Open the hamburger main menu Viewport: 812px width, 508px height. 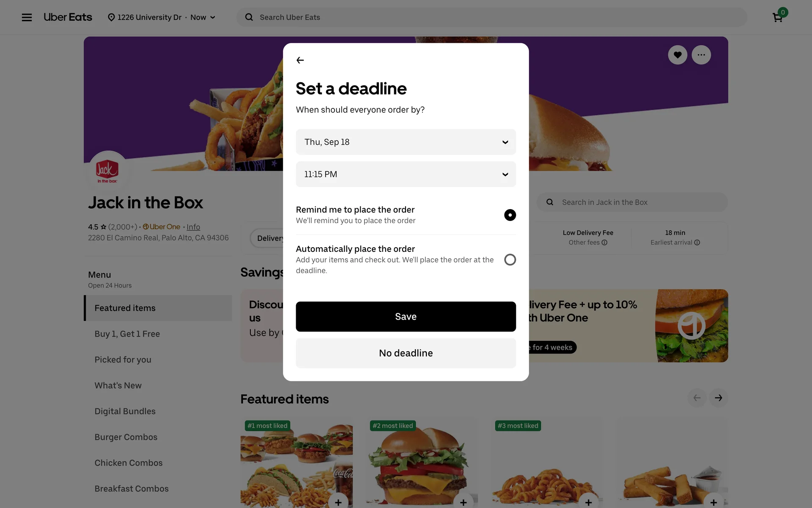(x=27, y=17)
